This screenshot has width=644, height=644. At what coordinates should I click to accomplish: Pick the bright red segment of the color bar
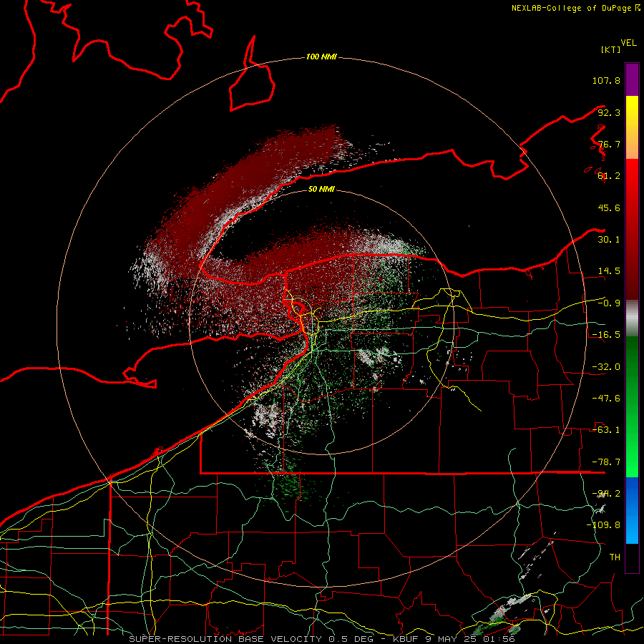tap(632, 177)
